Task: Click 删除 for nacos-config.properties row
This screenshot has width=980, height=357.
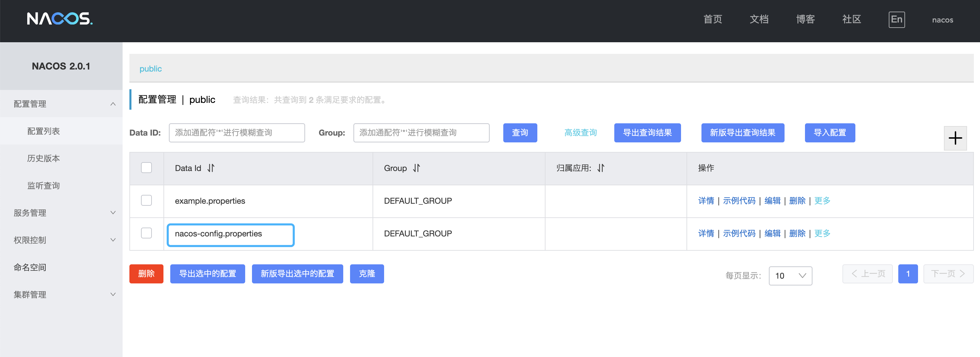Action: click(x=797, y=233)
